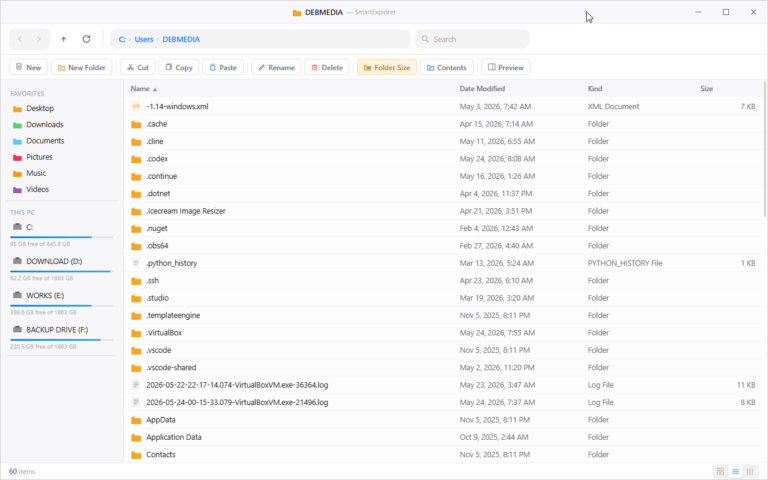768x480 pixels.
Task: Select the .ssh folder icon
Action: tap(136, 281)
